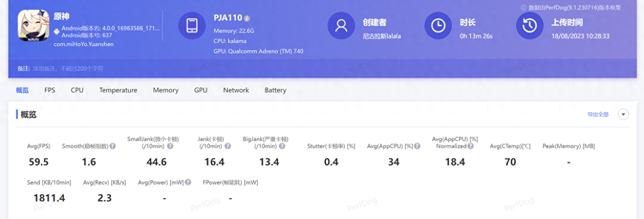Click the Avg(AppCPU) value 34
Screen dimensions: 644x219
(x=394, y=162)
